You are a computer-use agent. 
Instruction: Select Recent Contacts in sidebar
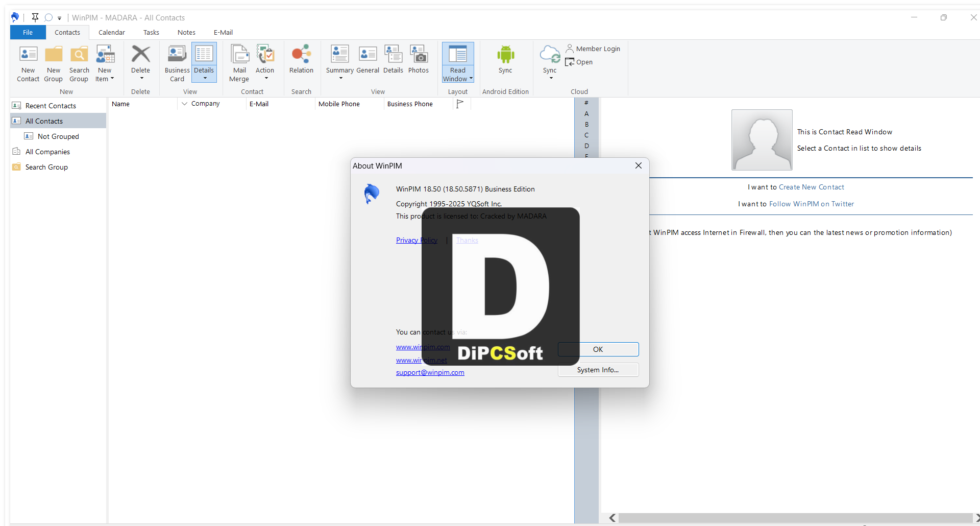pyautogui.click(x=58, y=106)
